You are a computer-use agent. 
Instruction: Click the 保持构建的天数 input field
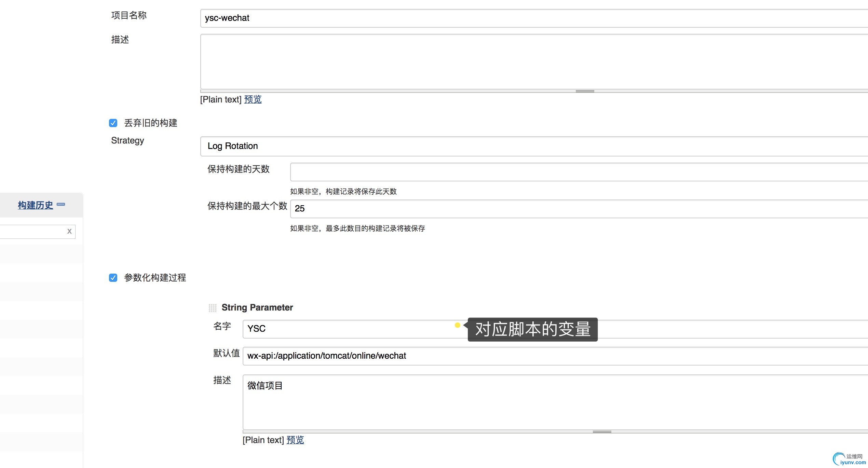tap(579, 172)
